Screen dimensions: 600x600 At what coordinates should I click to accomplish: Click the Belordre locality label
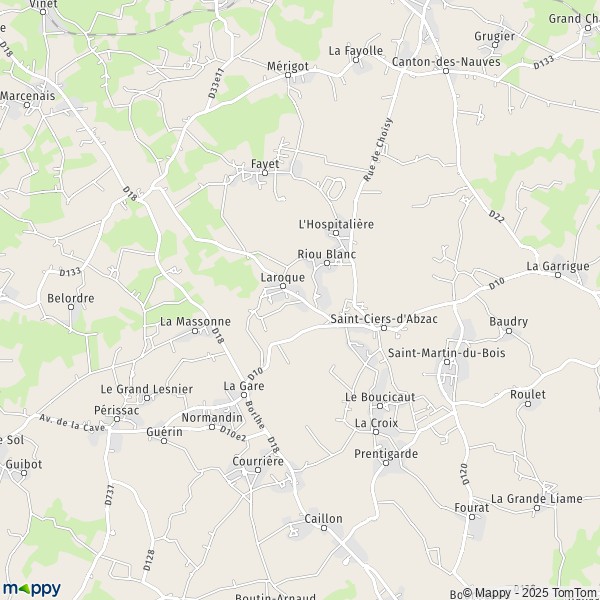[x=71, y=298]
